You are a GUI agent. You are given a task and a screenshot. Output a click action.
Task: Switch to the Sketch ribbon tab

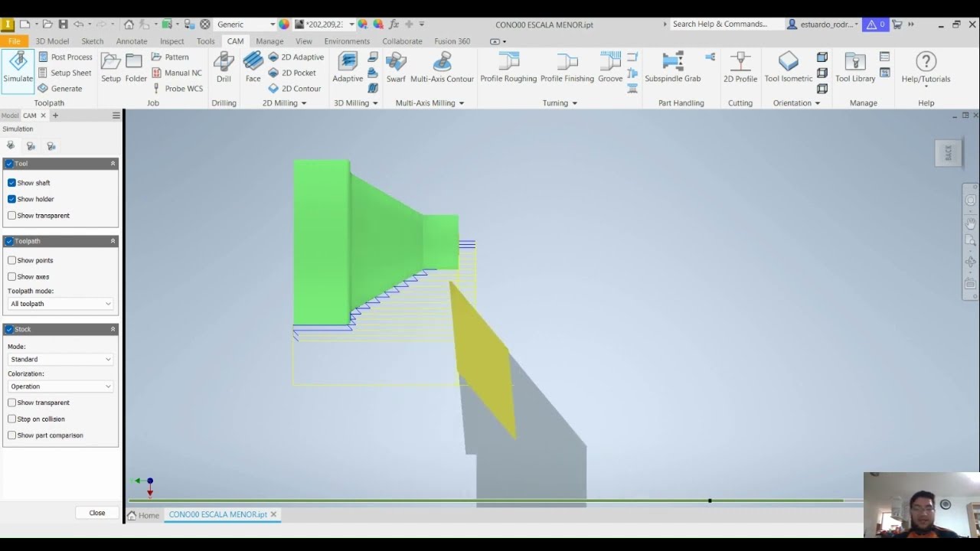tap(93, 41)
